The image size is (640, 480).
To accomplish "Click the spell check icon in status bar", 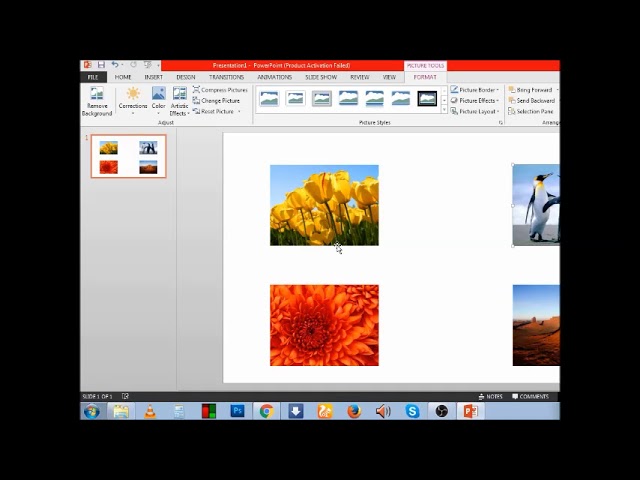I will 125,396.
